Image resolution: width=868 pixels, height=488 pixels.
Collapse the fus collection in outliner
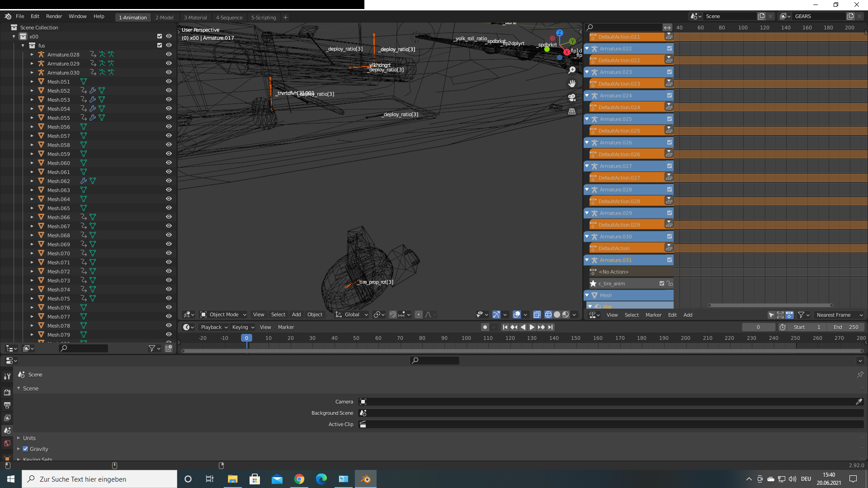tap(23, 45)
